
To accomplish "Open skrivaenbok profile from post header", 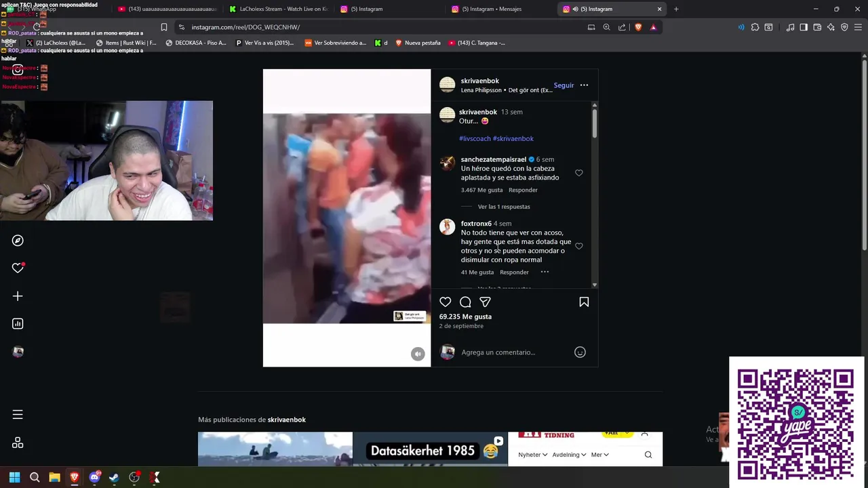I will point(479,81).
